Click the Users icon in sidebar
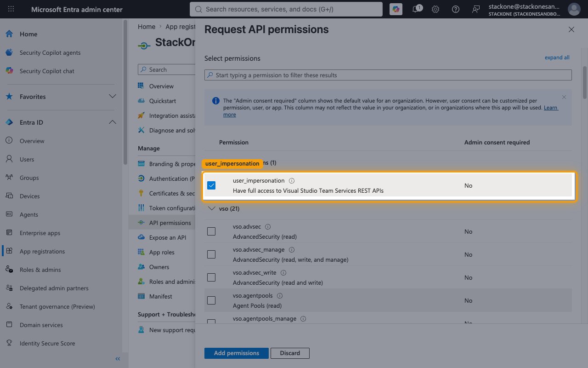This screenshot has width=588, height=368. pyautogui.click(x=9, y=159)
